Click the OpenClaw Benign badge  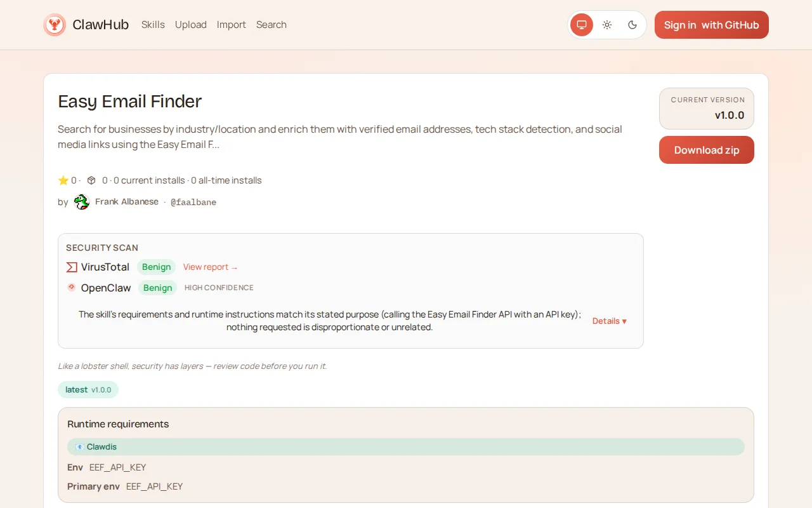(x=158, y=288)
